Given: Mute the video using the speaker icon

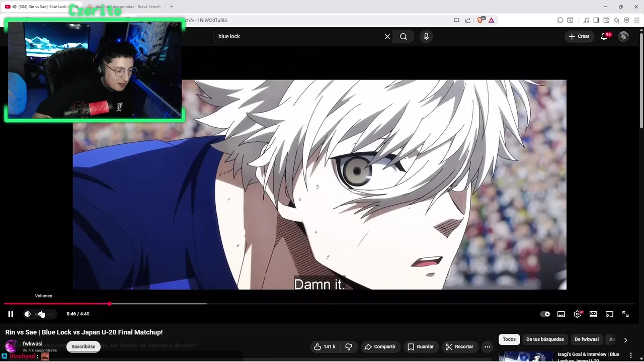Looking at the screenshot, I should click(x=27, y=314).
